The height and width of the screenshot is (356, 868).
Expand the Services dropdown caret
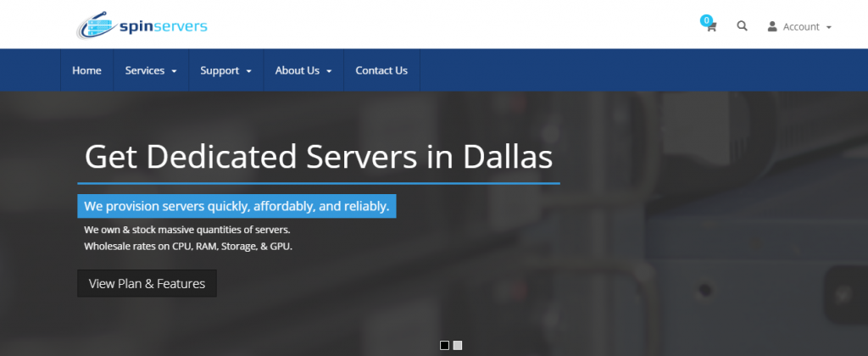tap(174, 71)
